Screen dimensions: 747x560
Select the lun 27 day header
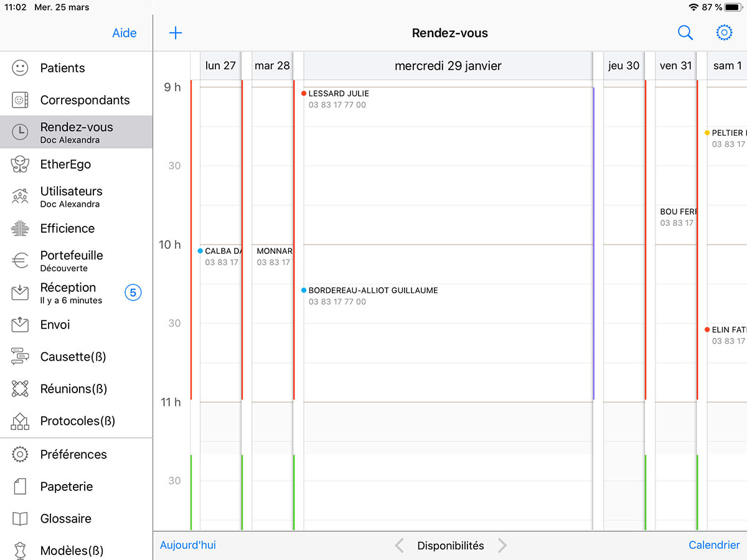pyautogui.click(x=220, y=66)
